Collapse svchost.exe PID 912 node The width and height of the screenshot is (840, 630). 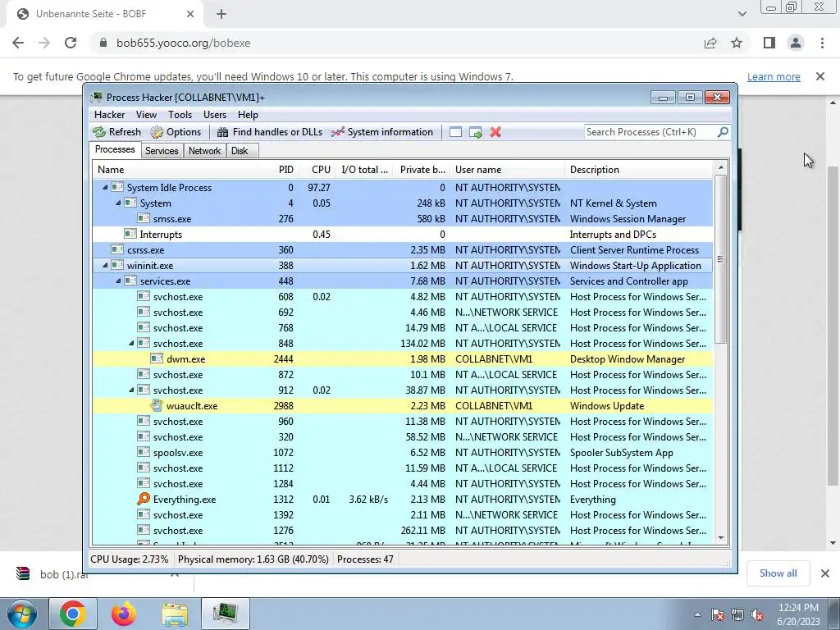click(x=131, y=390)
